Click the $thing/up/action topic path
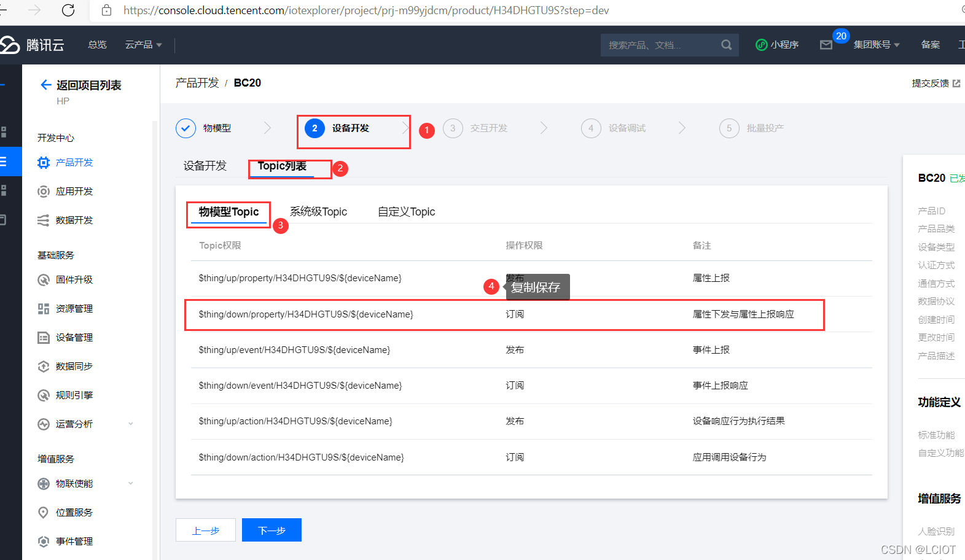Screen dimensions: 965x560 [x=295, y=421]
